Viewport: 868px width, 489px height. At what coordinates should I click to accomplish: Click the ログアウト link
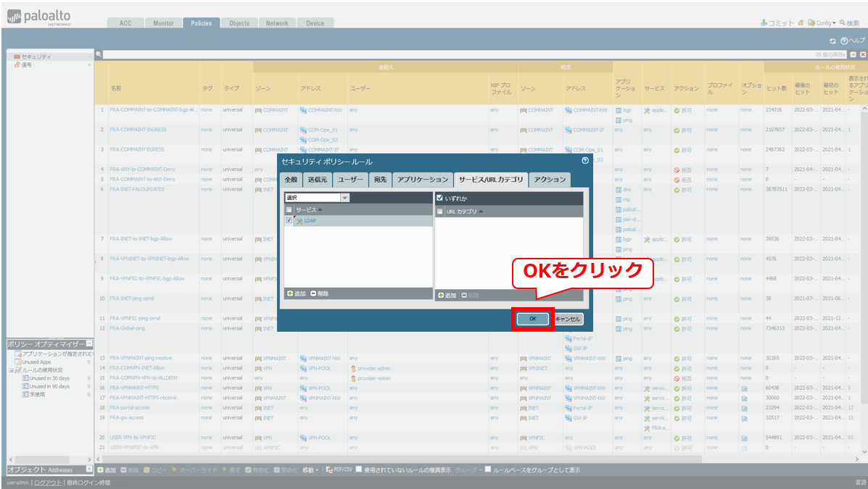pyautogui.click(x=48, y=482)
